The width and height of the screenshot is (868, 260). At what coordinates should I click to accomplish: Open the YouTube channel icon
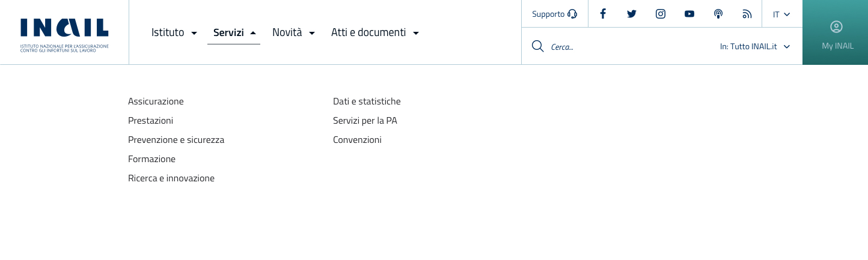(x=689, y=14)
